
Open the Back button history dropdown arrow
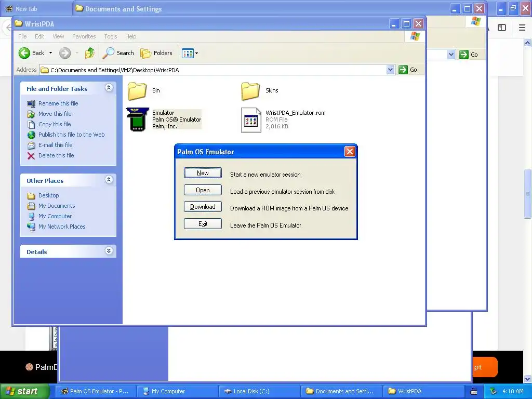click(x=50, y=53)
